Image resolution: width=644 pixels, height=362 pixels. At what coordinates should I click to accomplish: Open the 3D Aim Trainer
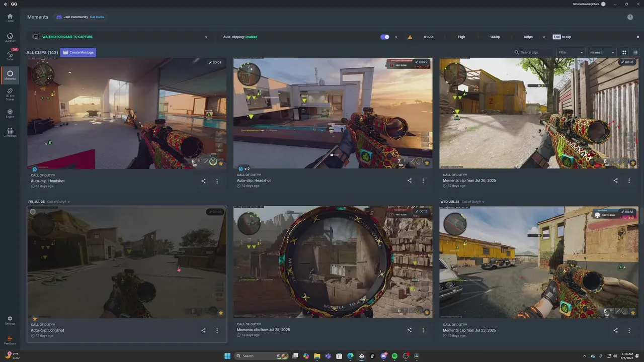[x=10, y=95]
